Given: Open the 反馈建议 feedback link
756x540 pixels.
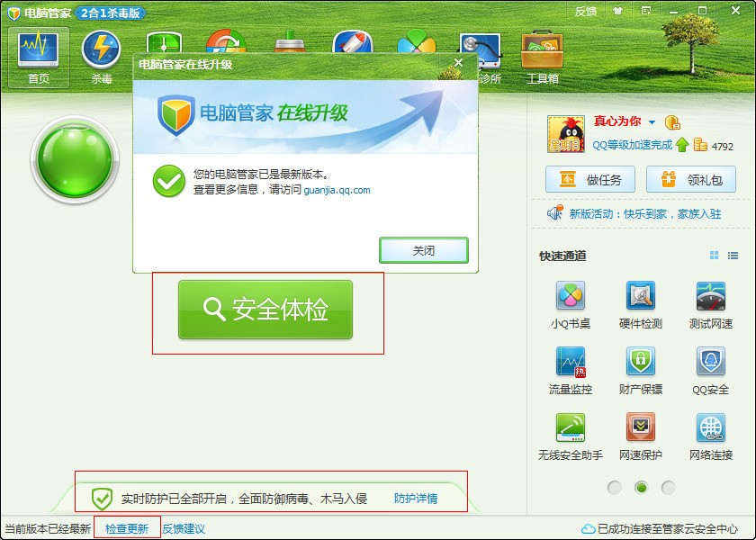Looking at the screenshot, I should click(184, 529).
